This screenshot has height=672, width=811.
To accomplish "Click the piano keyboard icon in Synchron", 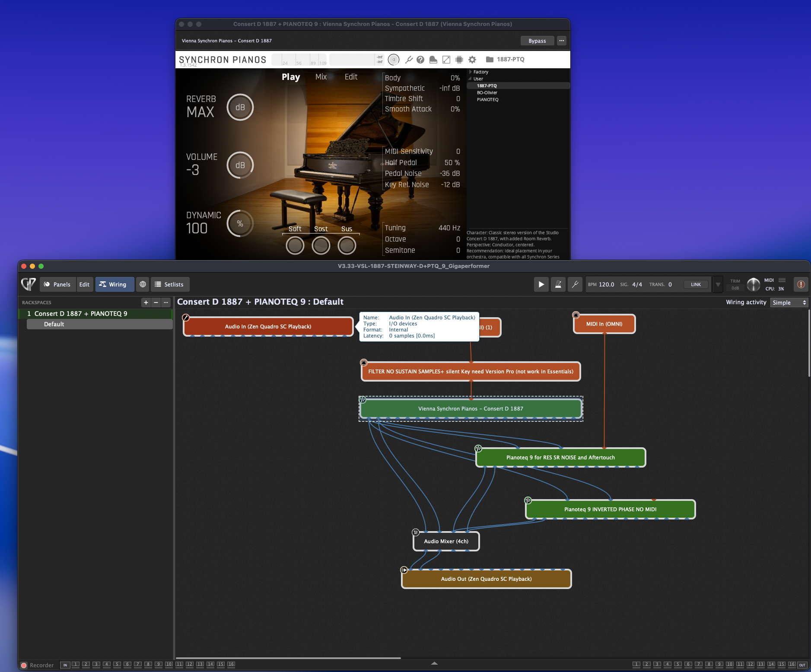I will (433, 60).
